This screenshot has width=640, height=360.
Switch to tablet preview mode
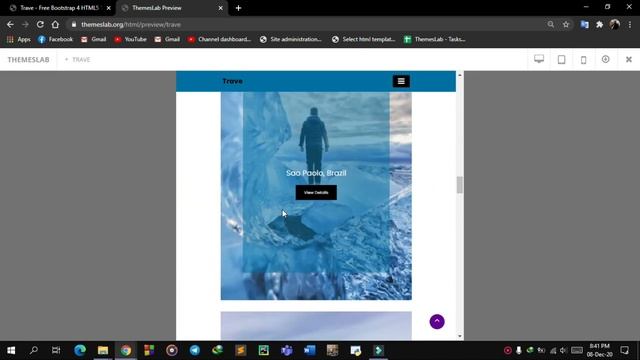tap(561, 60)
